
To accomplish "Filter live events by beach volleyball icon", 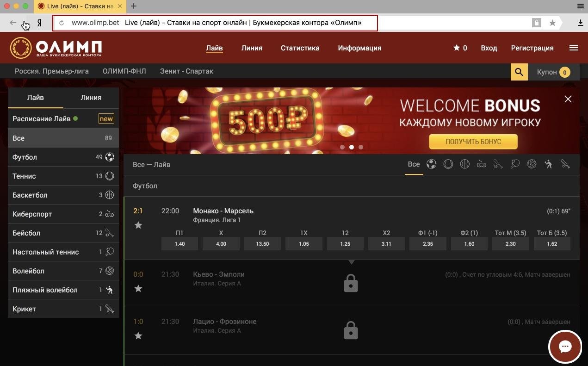I will tap(548, 164).
